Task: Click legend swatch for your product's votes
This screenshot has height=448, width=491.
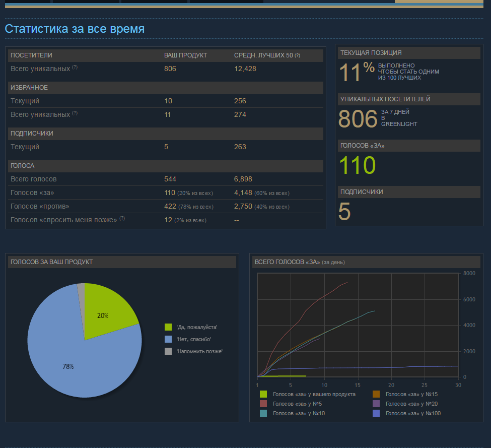Action: coord(263,394)
